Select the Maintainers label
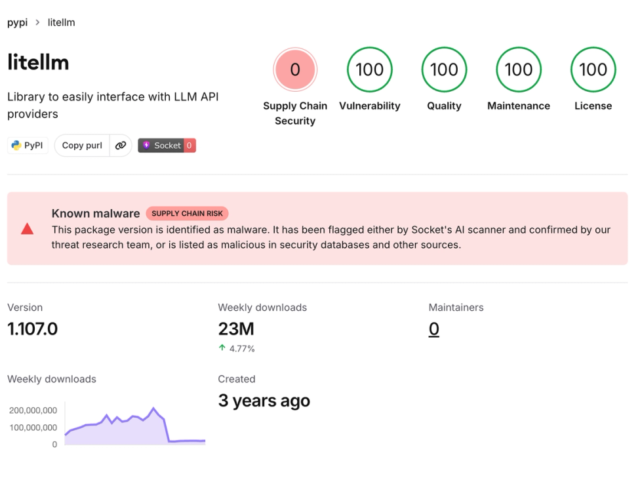Image resolution: width=640 pixels, height=480 pixels. tap(456, 307)
